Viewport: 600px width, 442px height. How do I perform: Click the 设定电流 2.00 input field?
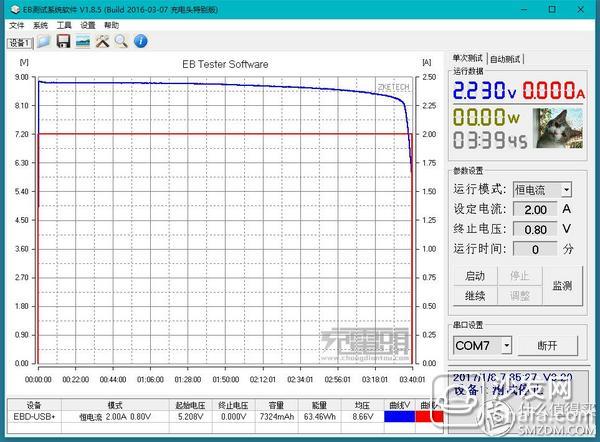[x=535, y=209]
